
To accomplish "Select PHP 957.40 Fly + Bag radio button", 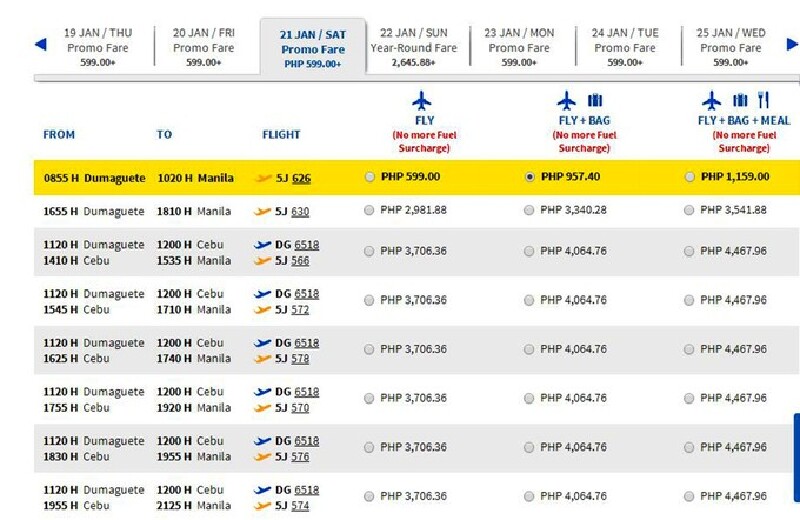I will [x=530, y=177].
